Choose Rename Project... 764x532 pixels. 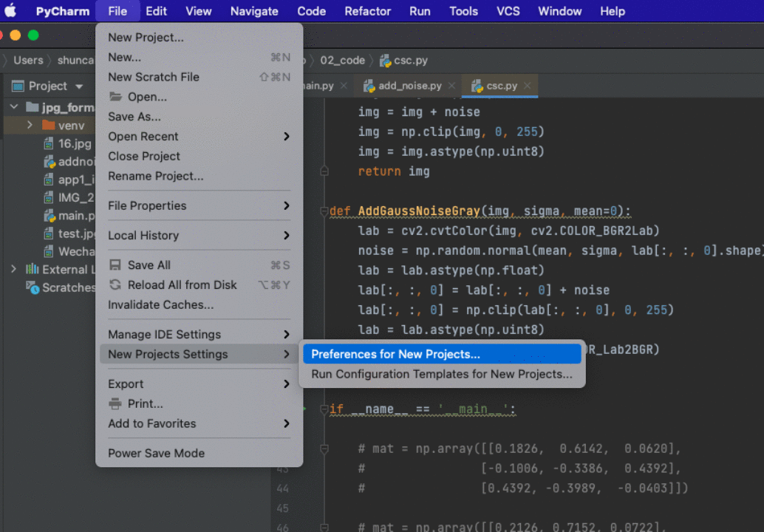tap(199, 177)
